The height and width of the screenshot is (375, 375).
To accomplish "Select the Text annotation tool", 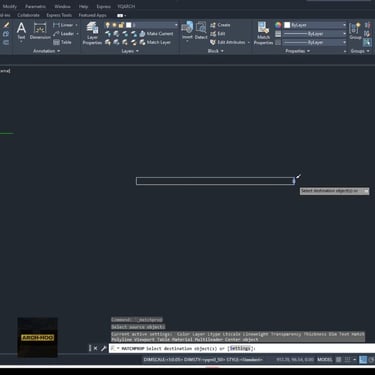I will click(21, 31).
